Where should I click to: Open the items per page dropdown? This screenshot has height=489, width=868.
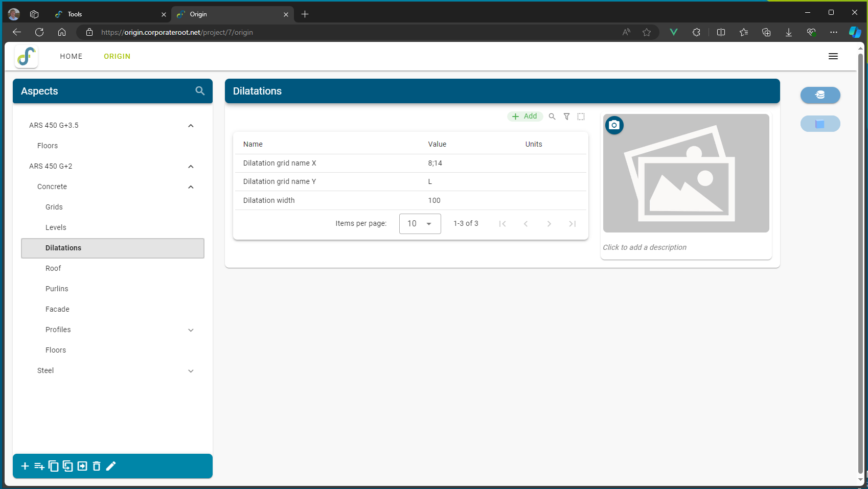click(x=420, y=224)
